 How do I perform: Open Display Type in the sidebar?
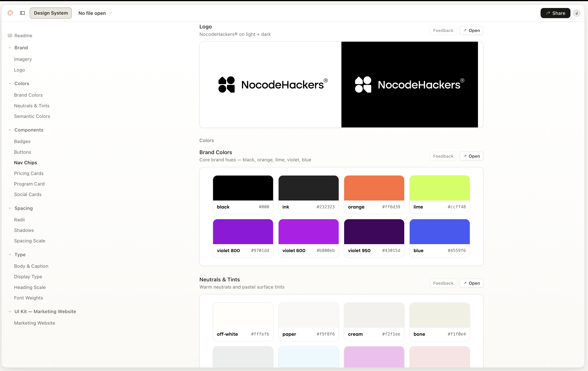(28, 277)
